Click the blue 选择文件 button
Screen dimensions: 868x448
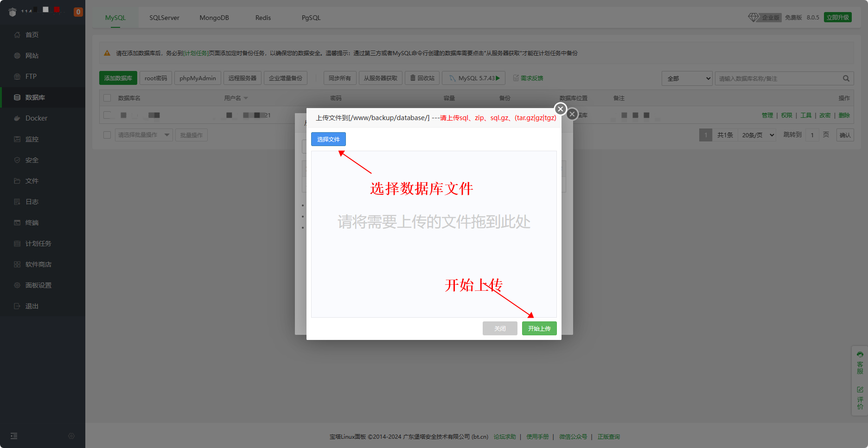click(328, 139)
